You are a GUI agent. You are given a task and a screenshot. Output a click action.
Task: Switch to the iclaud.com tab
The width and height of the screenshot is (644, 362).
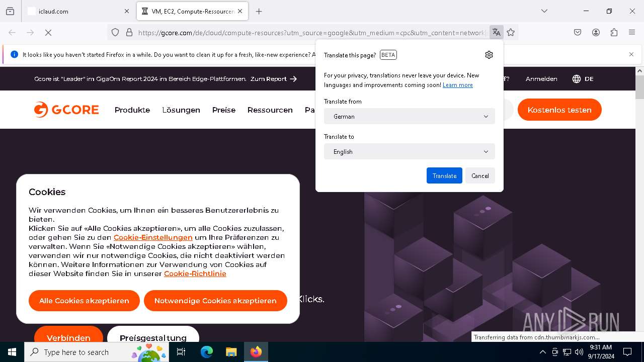point(78,11)
